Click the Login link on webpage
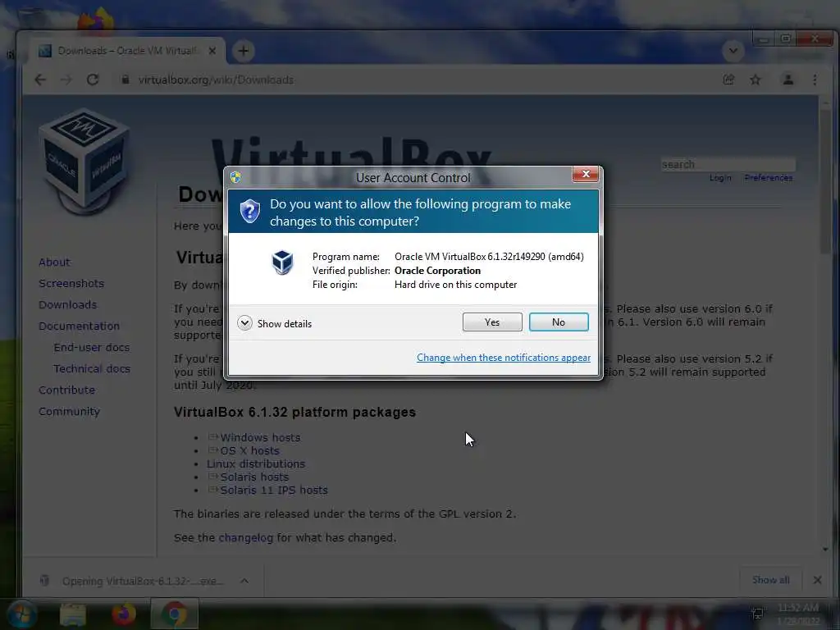The image size is (840, 630). click(x=720, y=178)
